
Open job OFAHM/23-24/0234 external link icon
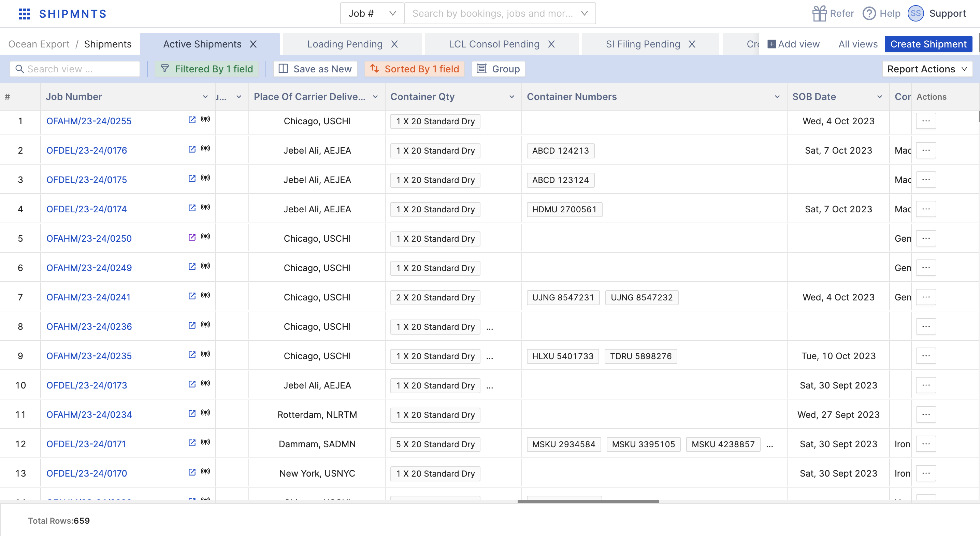coord(192,413)
